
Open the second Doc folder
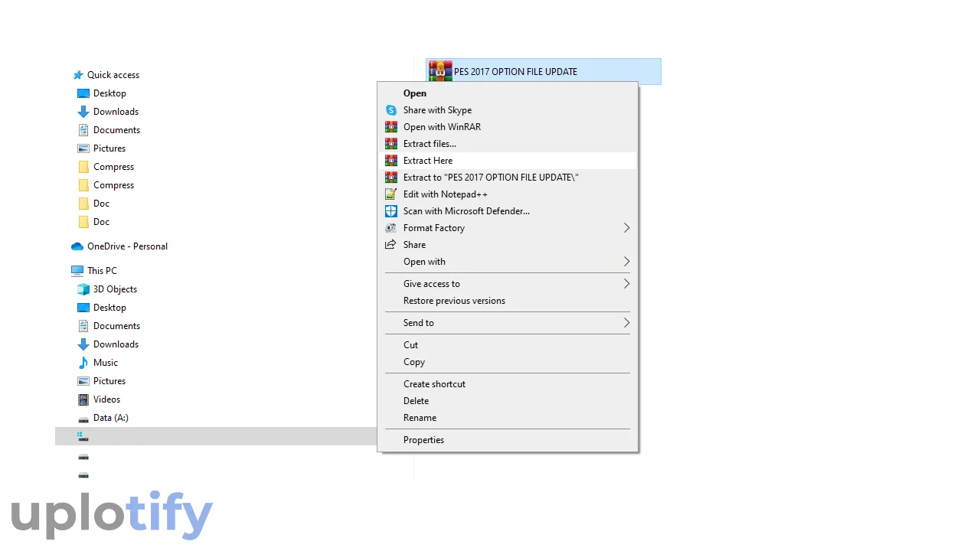[101, 222]
